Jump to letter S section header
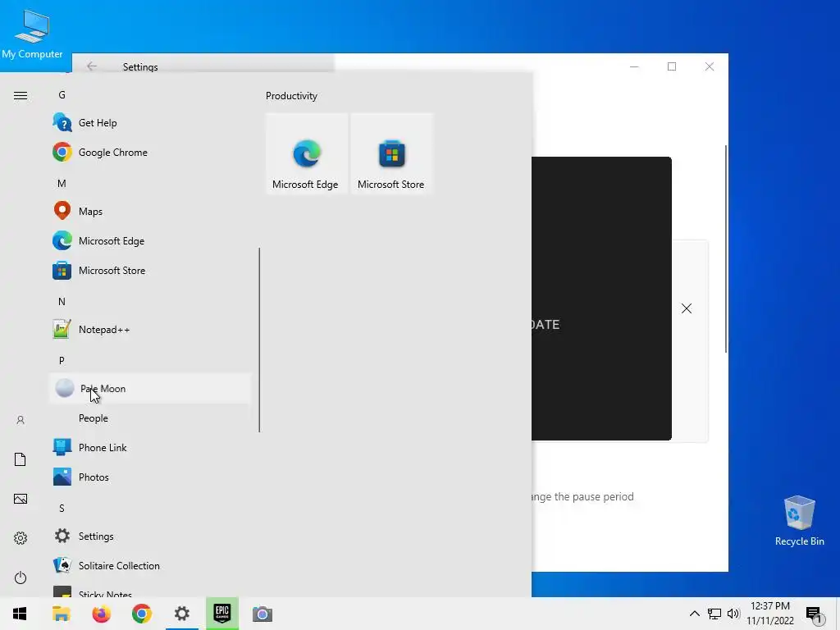840x630 pixels. [62, 509]
